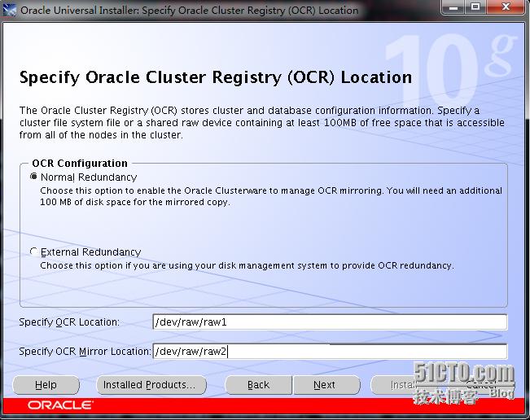Click the Specify OCR Location input field
Image resolution: width=530 pixels, height=420 pixels.
tap(330, 322)
